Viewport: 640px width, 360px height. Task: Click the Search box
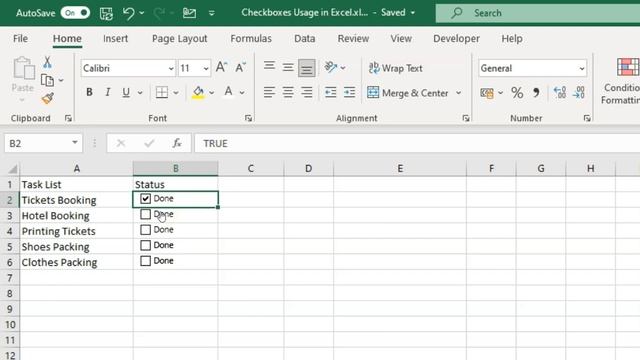point(538,13)
